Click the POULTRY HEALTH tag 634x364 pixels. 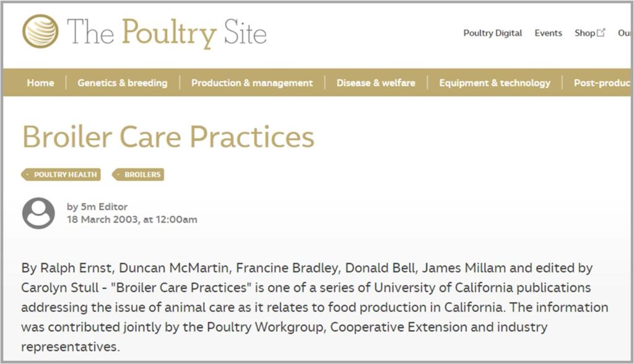coord(61,175)
